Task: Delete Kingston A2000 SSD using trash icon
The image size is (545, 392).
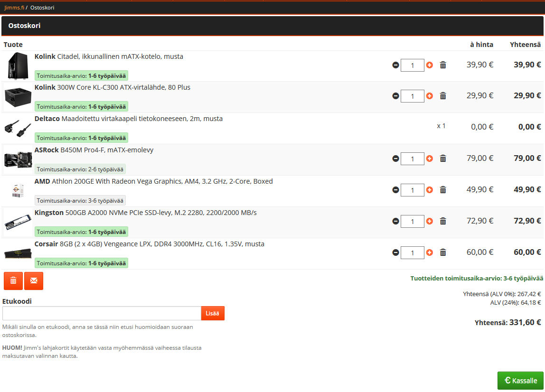Action: (x=443, y=221)
